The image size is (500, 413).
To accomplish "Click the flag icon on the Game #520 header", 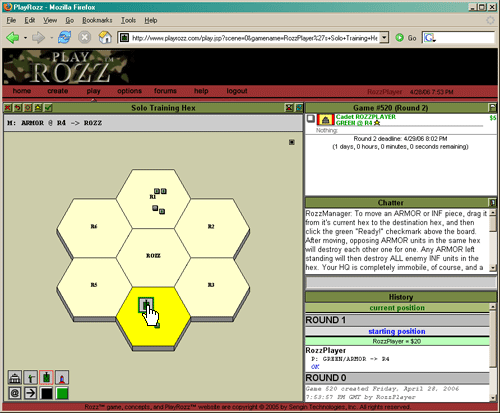I will [x=492, y=108].
